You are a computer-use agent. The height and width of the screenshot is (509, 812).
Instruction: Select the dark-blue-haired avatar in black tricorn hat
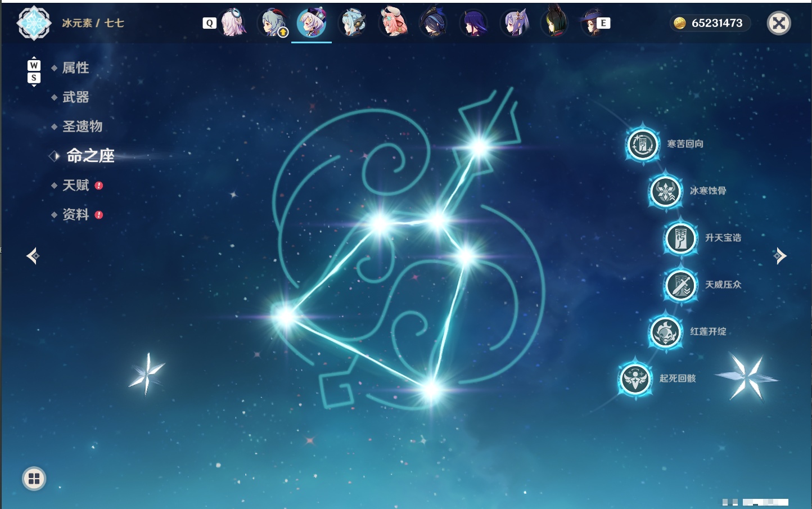(x=434, y=23)
